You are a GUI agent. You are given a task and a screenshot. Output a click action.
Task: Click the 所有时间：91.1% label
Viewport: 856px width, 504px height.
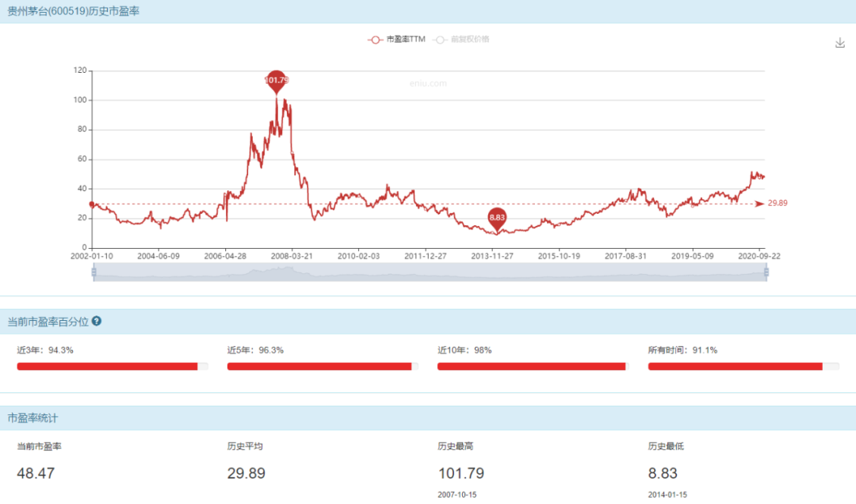click(683, 350)
